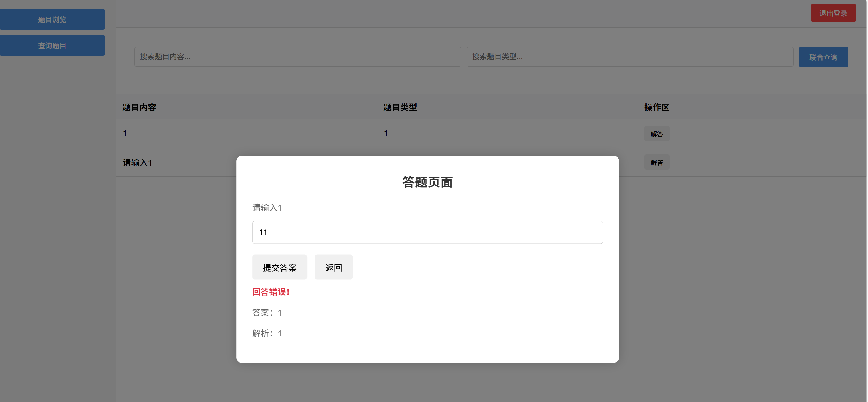Click 解答 in the 请输入1 row
This screenshot has height=402, width=868.
(x=656, y=162)
